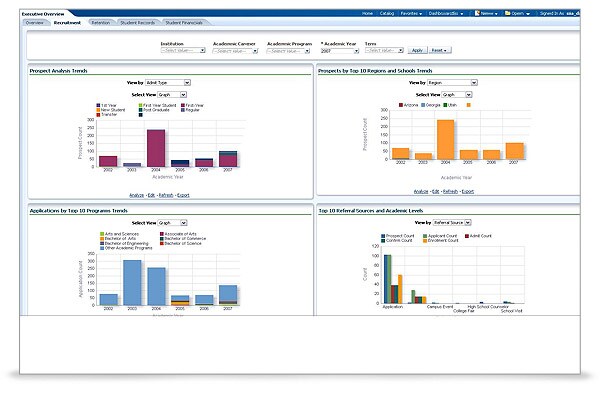Open the Institution dropdown

click(183, 51)
